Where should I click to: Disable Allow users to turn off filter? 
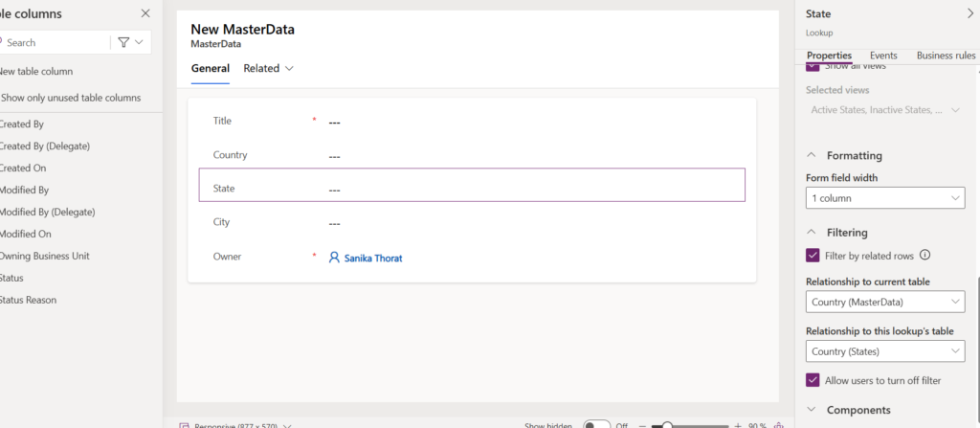click(813, 380)
